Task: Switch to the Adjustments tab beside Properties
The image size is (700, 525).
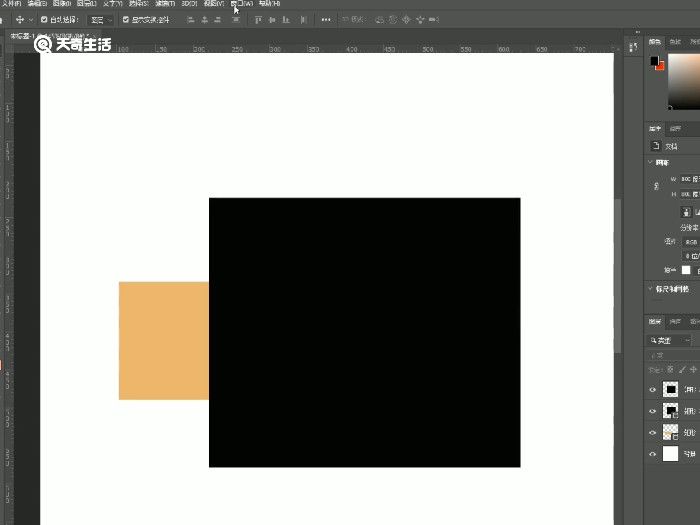Action: [x=675, y=129]
